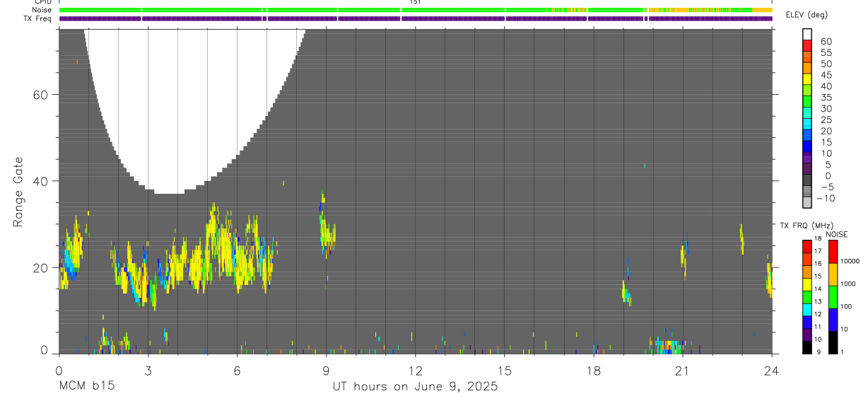The height and width of the screenshot is (401, 868).
Task: Click the 'ELEV (deg)' color bar title
Action: click(x=807, y=15)
